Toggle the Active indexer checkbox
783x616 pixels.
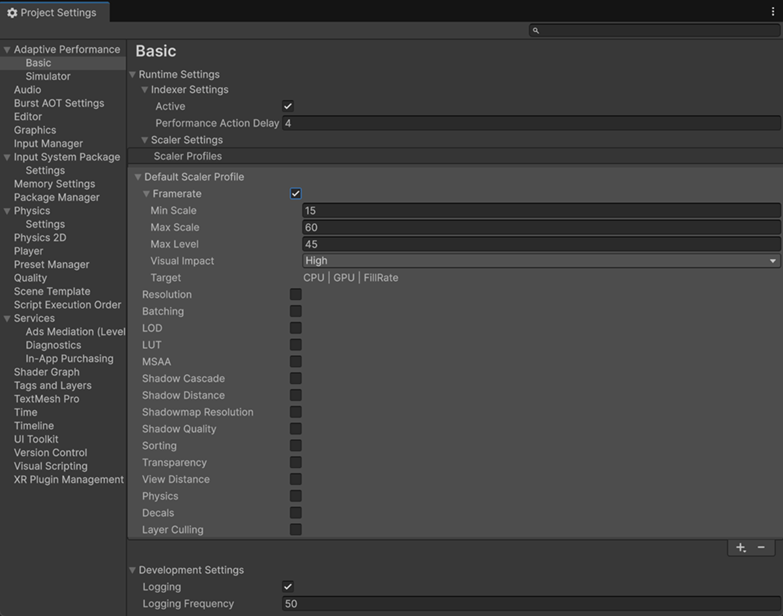click(288, 106)
